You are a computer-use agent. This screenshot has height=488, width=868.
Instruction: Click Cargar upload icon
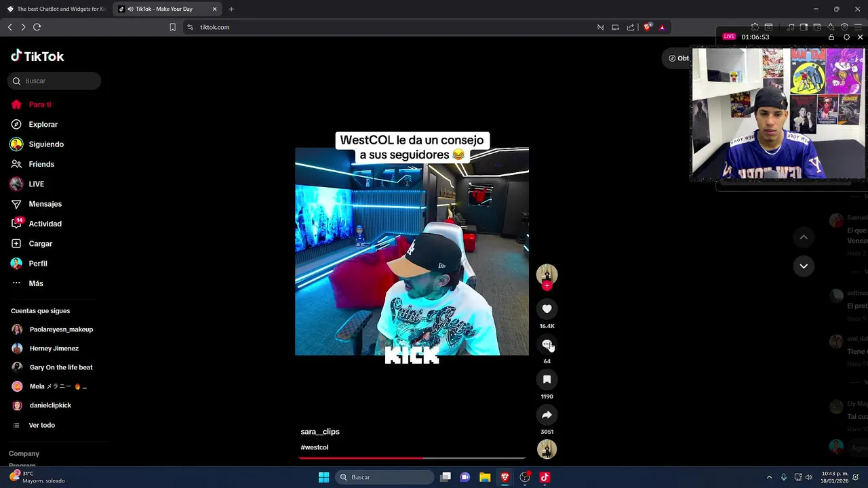point(16,243)
